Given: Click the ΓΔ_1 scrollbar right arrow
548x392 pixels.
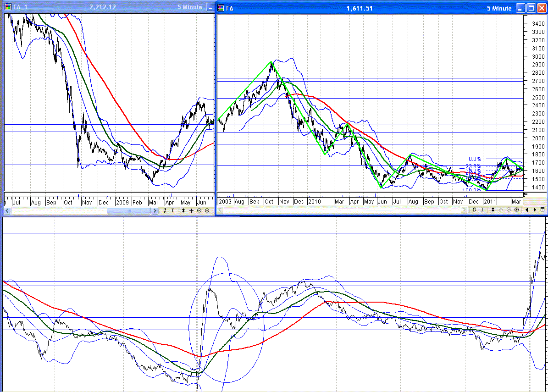Looking at the screenshot, I should click(x=154, y=210).
